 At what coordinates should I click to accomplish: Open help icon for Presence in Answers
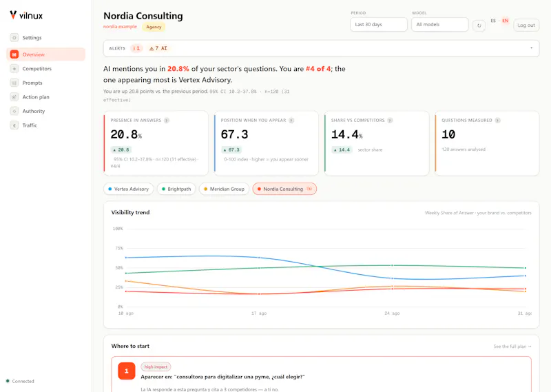pos(167,121)
